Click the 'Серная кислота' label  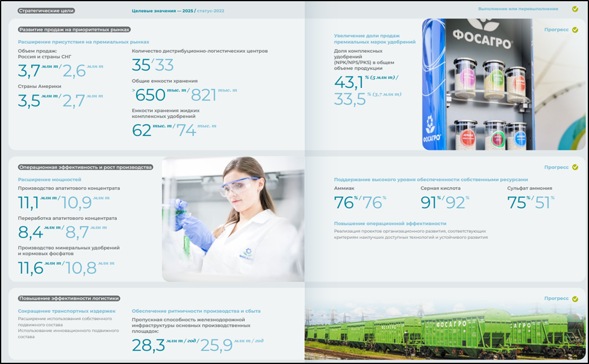440,188
